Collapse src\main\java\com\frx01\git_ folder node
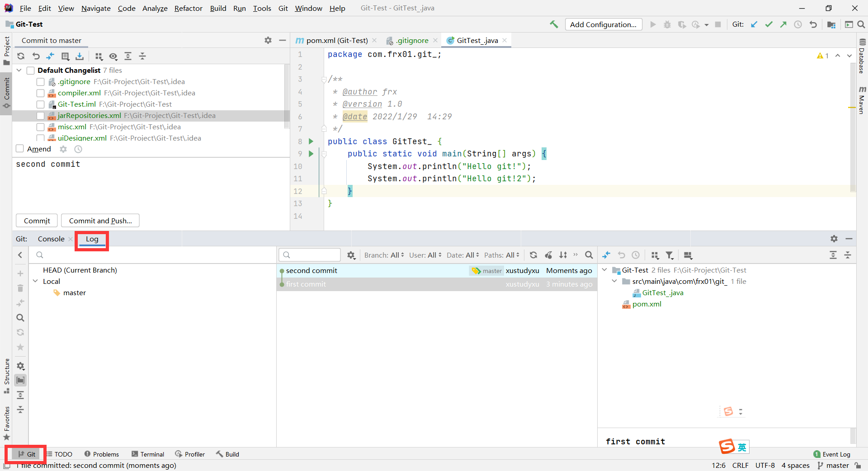 point(614,281)
